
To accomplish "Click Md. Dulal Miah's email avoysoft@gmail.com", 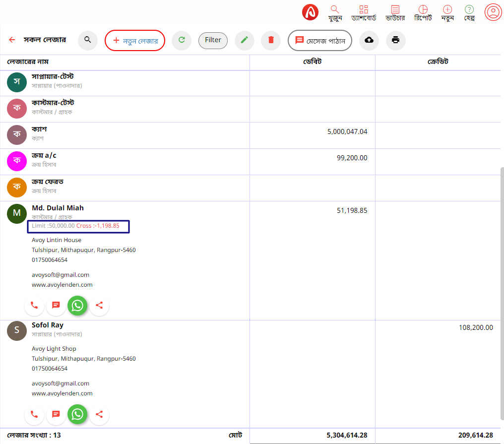I will click(61, 275).
